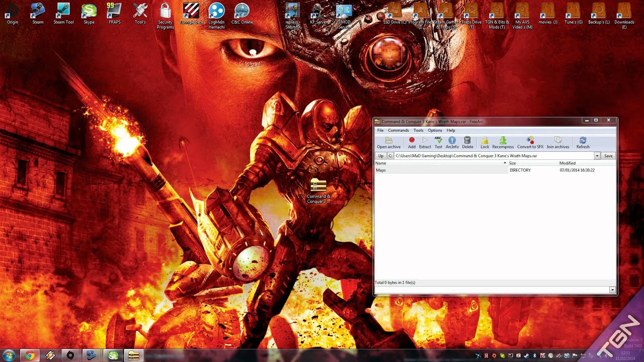The height and width of the screenshot is (362, 644).
Task: Run the Test archive icon
Action: coord(438,143)
